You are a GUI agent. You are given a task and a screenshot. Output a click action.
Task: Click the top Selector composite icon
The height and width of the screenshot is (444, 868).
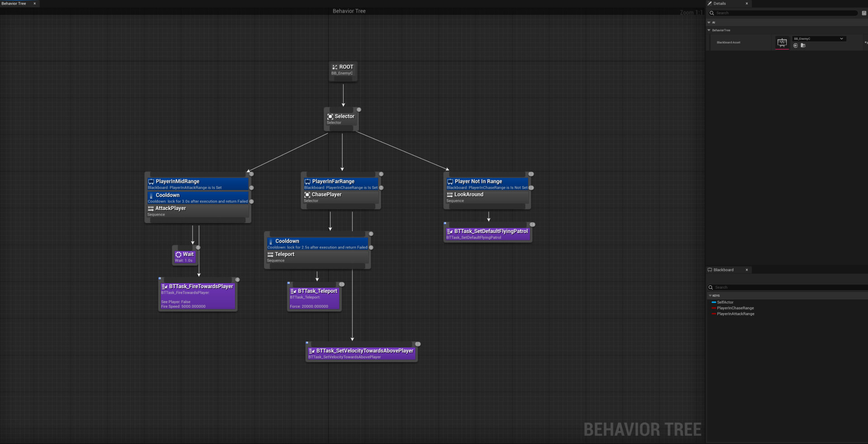coord(330,117)
